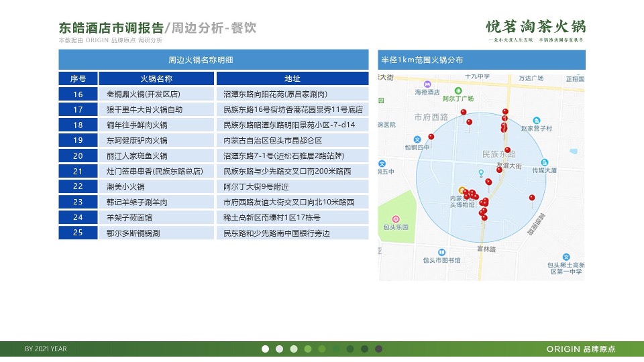Click the teal center location pin on map
The width and height of the screenshot is (644, 362).
click(x=481, y=173)
